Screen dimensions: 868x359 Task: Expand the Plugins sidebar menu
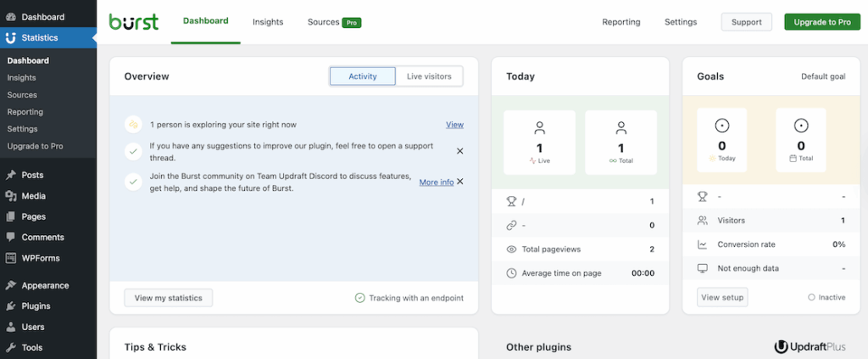point(36,306)
